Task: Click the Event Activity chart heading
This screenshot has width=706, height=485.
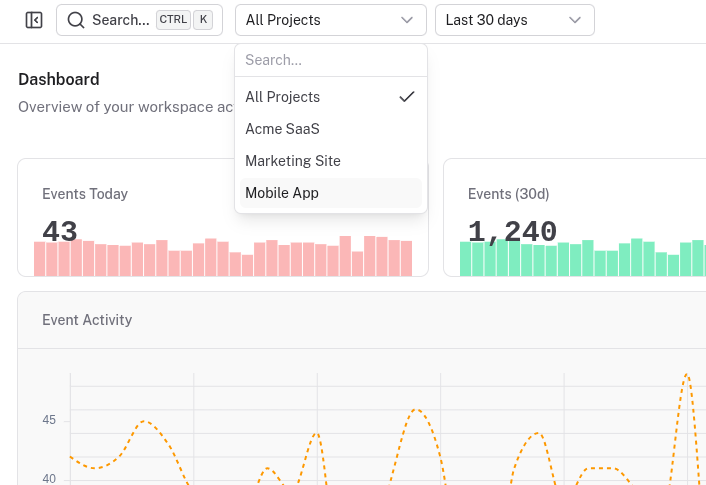Action: pyautogui.click(x=87, y=320)
